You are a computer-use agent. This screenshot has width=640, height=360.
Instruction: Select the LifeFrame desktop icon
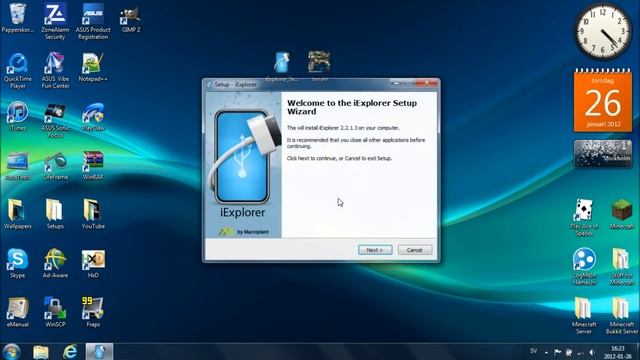coord(55,166)
